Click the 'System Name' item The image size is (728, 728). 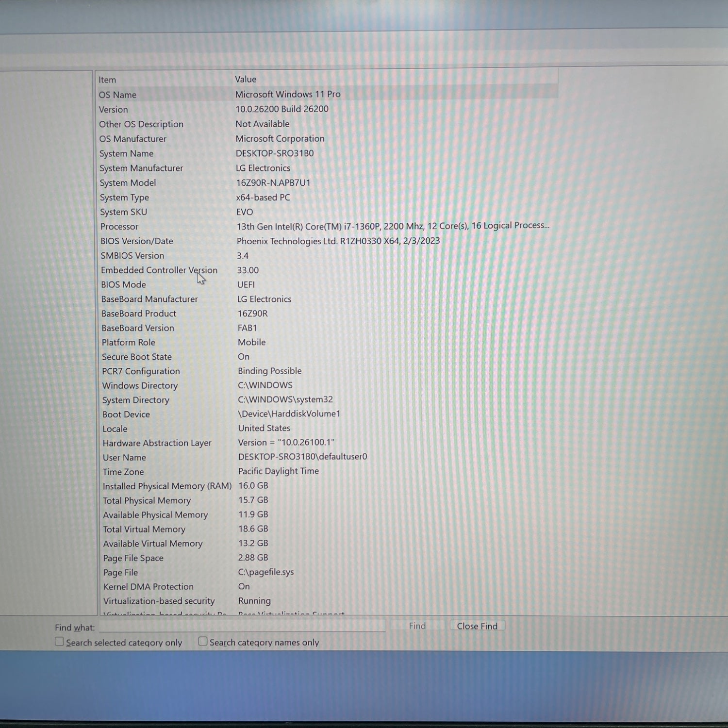pyautogui.click(x=126, y=153)
